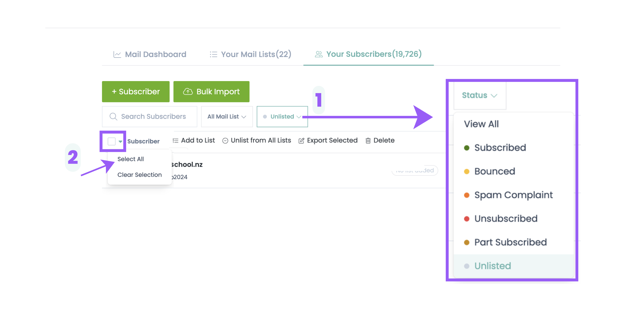Expand the Unlisted status filter dropdown
Image resolution: width=644 pixels, height=309 pixels.
pos(282,117)
